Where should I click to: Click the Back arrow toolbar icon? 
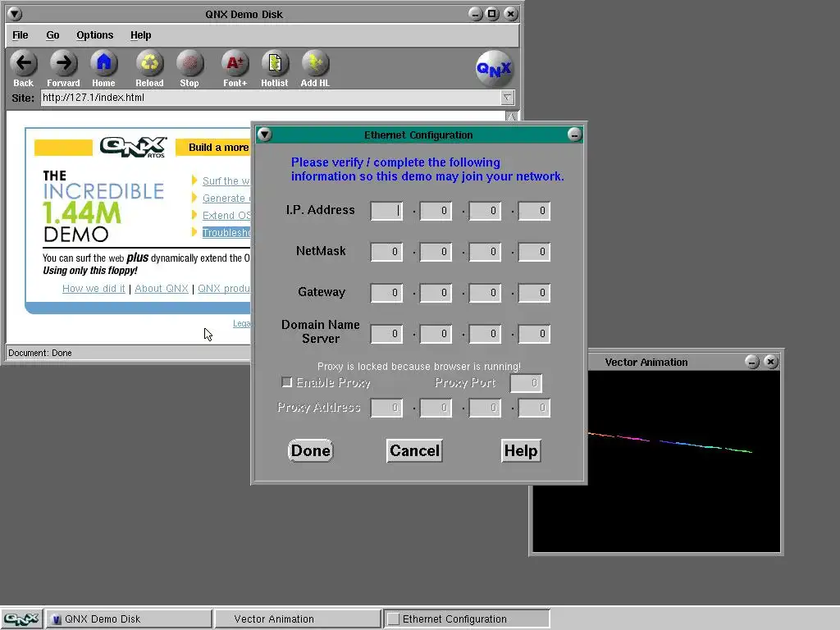[x=24, y=64]
